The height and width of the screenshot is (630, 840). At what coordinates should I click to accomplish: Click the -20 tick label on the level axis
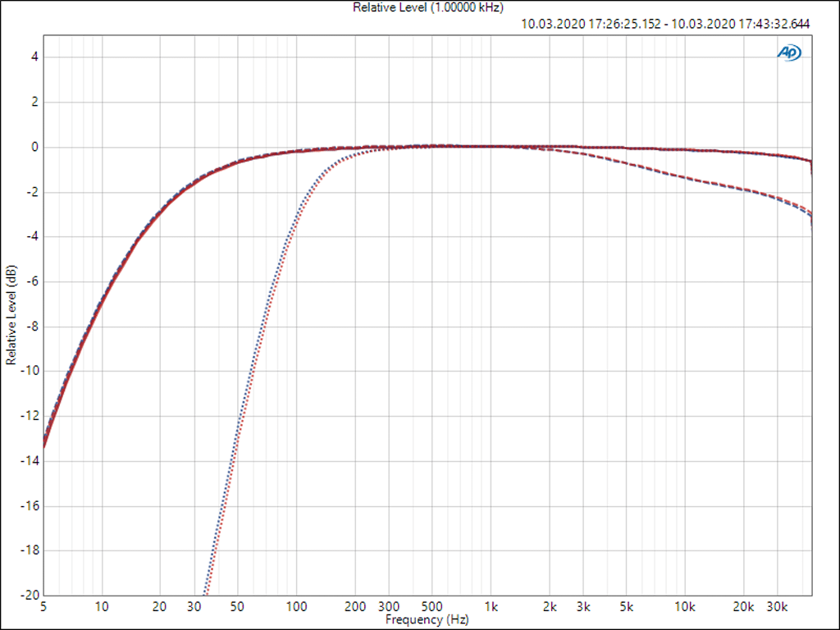(31, 595)
